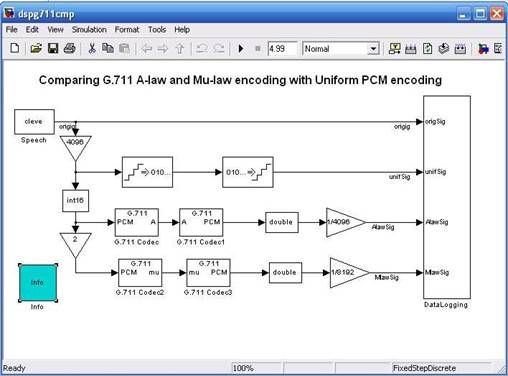
Task: Select the cleve Speech source block
Action: pos(34,122)
